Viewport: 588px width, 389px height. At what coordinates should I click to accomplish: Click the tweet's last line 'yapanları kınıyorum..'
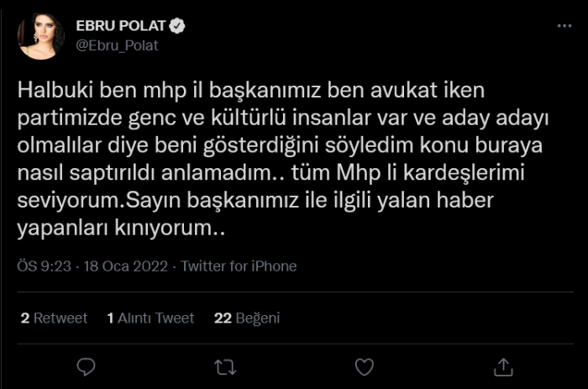[x=120, y=228]
